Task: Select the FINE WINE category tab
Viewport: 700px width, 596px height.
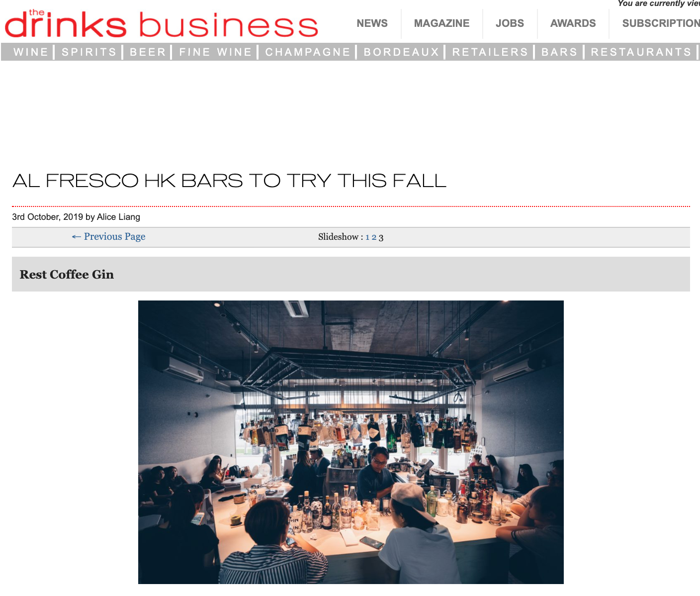Action: [215, 52]
